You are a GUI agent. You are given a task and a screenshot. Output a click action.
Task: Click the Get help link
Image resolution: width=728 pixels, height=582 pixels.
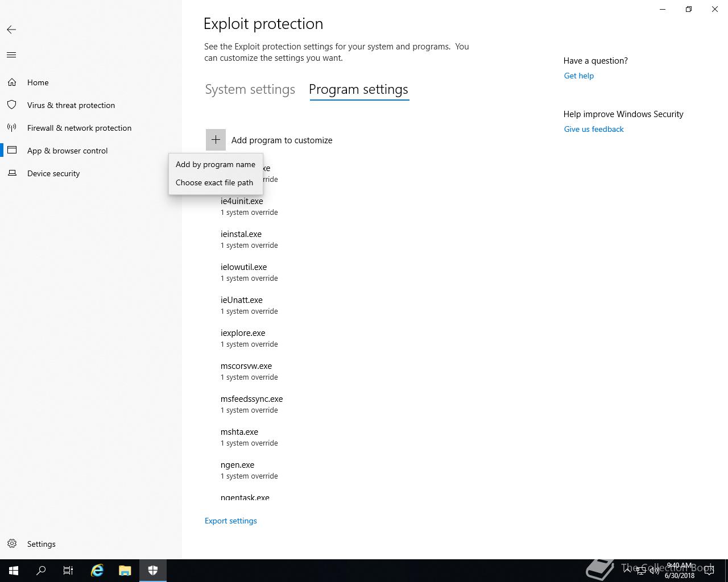coord(579,76)
